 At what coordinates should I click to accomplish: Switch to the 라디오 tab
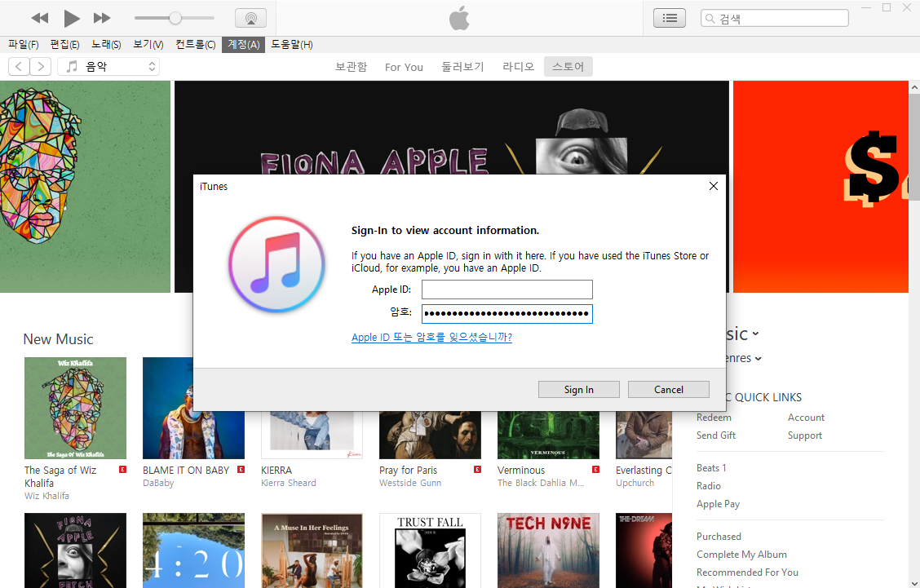pyautogui.click(x=518, y=67)
